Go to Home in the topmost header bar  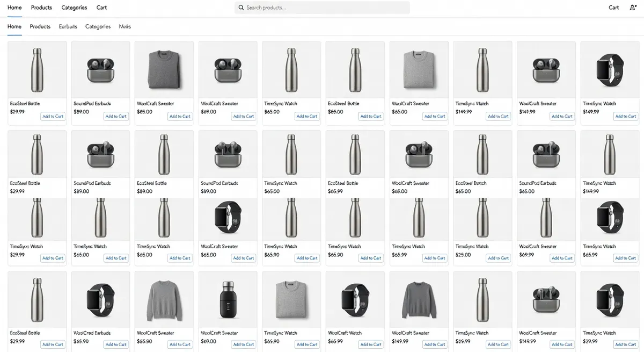point(14,8)
